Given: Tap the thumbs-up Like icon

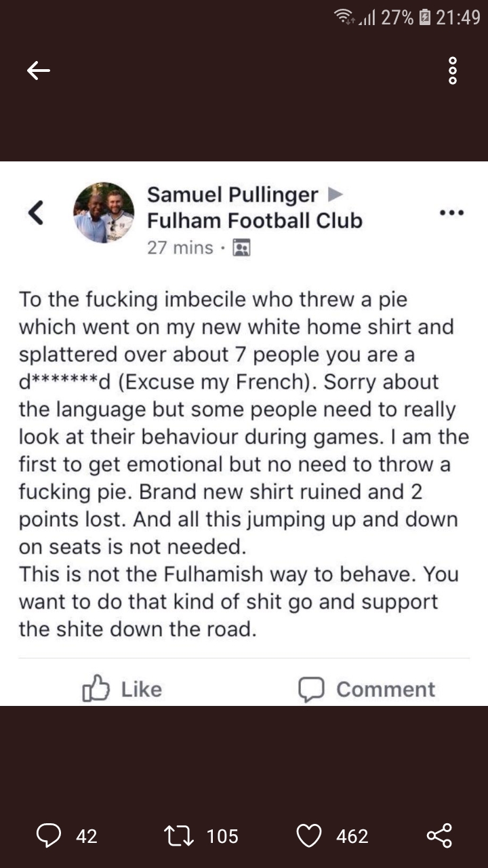Looking at the screenshot, I should tap(96, 689).
